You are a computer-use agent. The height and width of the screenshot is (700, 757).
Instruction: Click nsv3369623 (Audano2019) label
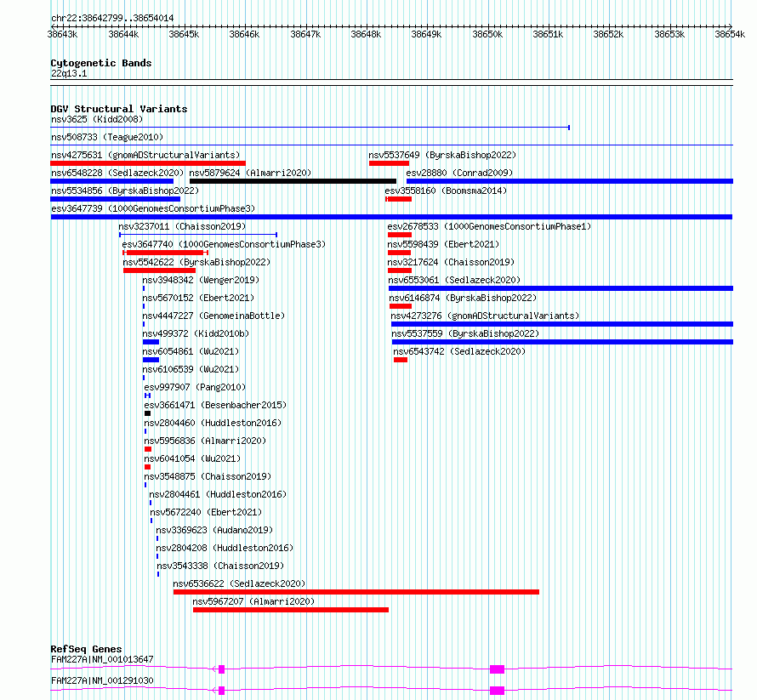coord(214,530)
